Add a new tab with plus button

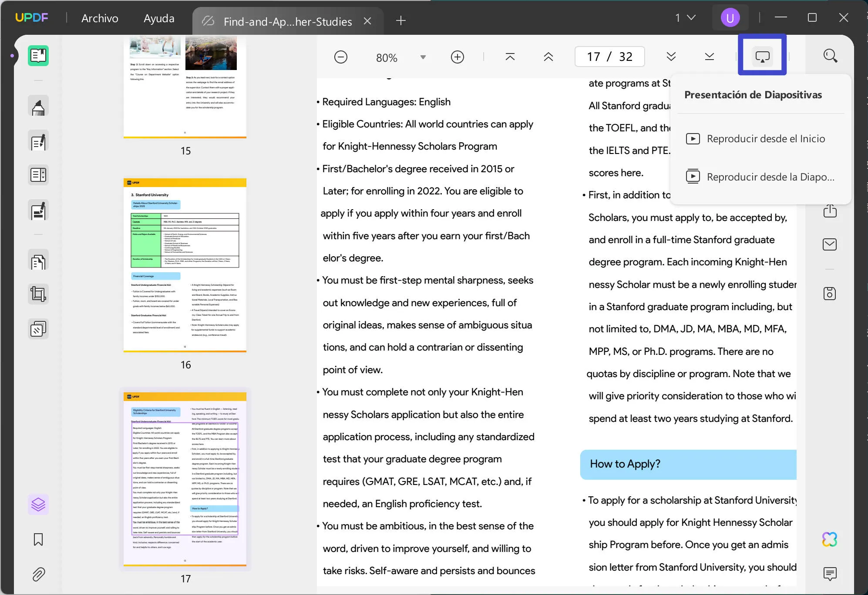click(401, 20)
